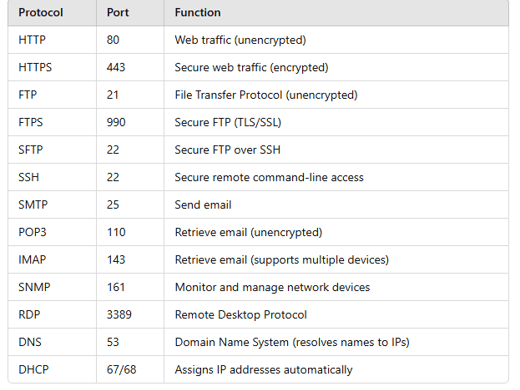The width and height of the screenshot is (520, 390).
Task: Click port number 3389
Action: pos(119,315)
